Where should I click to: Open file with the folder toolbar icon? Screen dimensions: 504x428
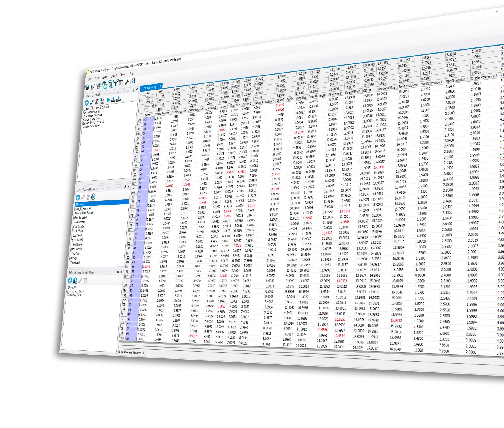pos(87,87)
